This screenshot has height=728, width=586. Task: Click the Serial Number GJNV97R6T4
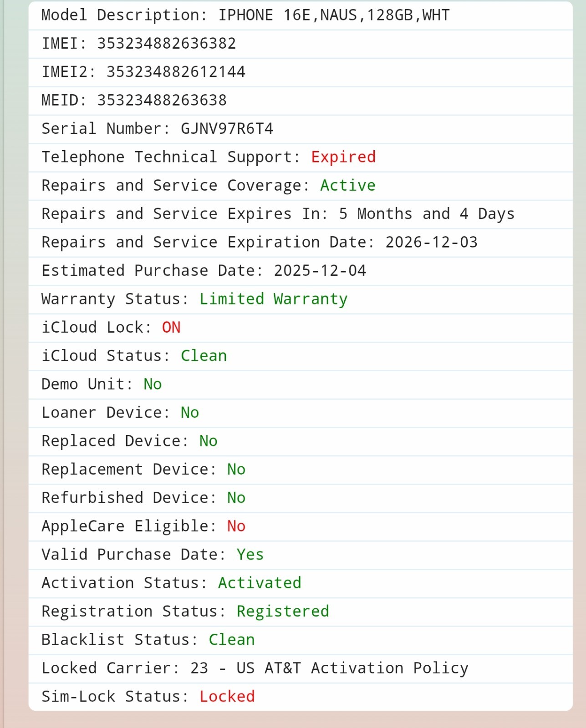(x=227, y=129)
